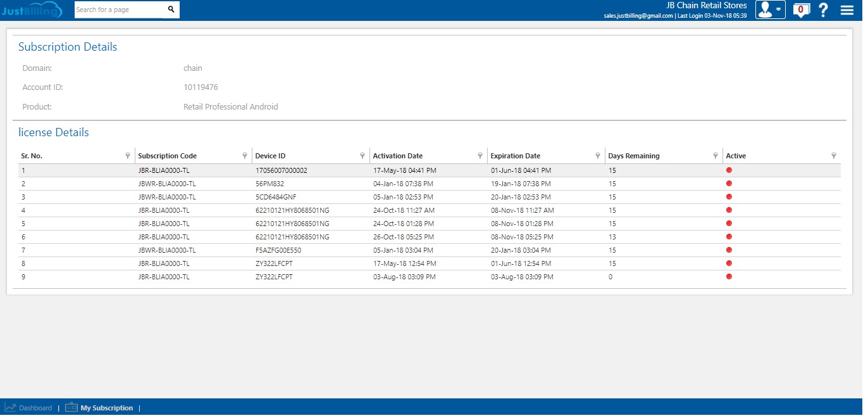The image size is (868, 418).
Task: Focus the Search for a page field
Action: (119, 9)
